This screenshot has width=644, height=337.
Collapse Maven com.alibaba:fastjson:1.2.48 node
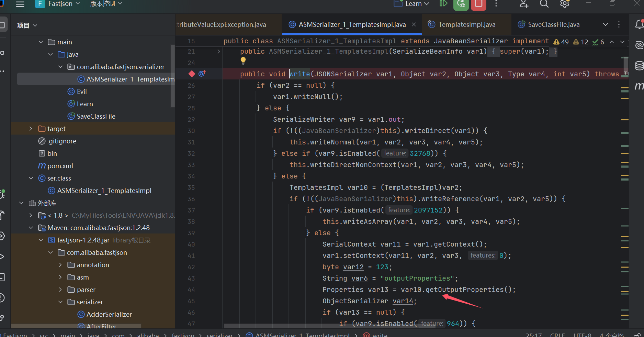pos(31,228)
